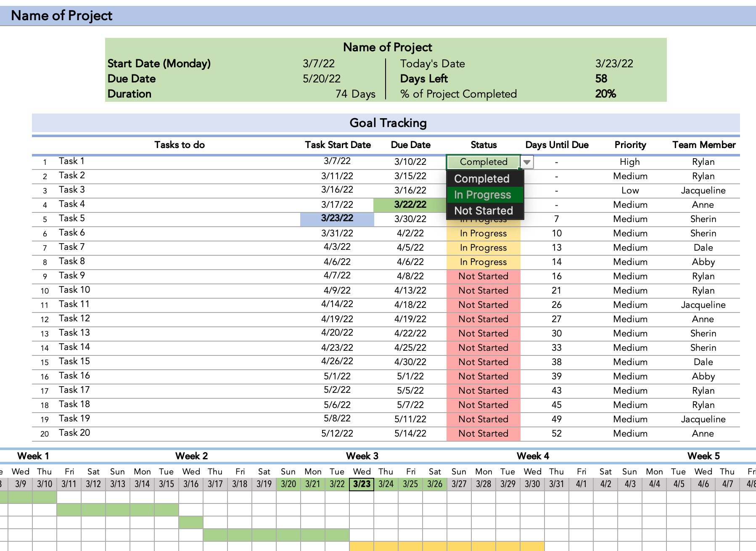The height and width of the screenshot is (551, 756).
Task: Click the yellow In Progress cell for Task 6
Action: pyautogui.click(x=484, y=233)
